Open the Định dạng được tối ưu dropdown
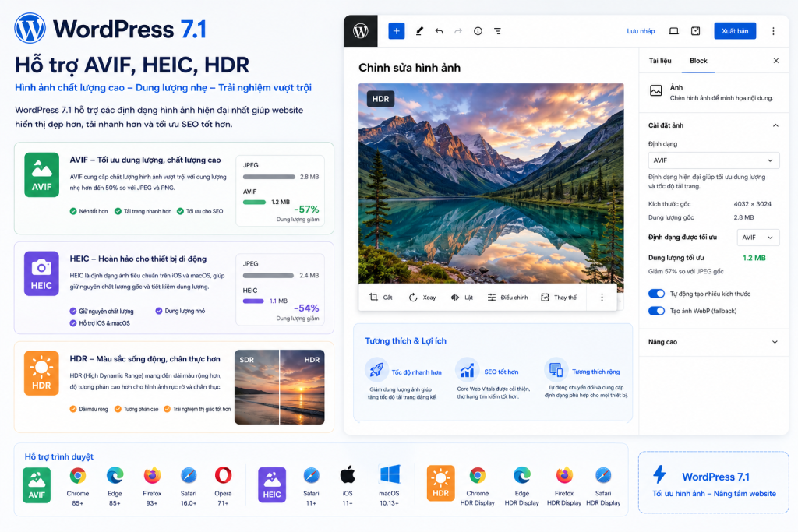 pyautogui.click(x=757, y=238)
